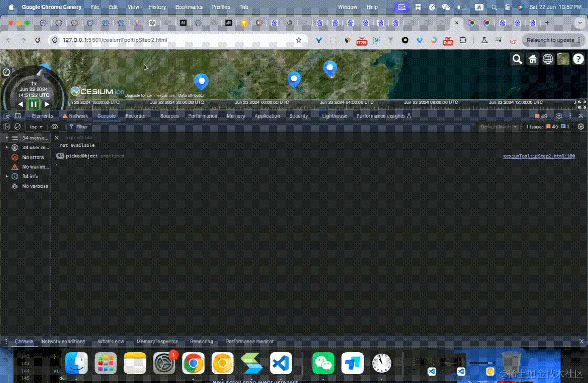Open Cesium geocoder search icon
Screen dimensions: 588x383
[x=517, y=59]
